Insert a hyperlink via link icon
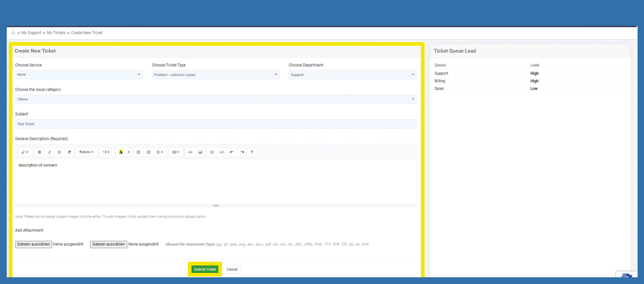The image size is (644, 284). point(190,152)
